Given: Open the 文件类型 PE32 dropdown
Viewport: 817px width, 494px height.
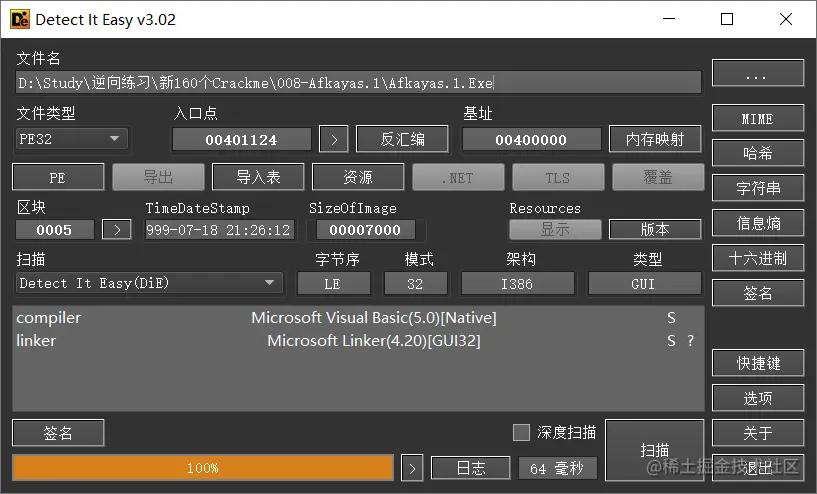Looking at the screenshot, I should click(x=71, y=139).
